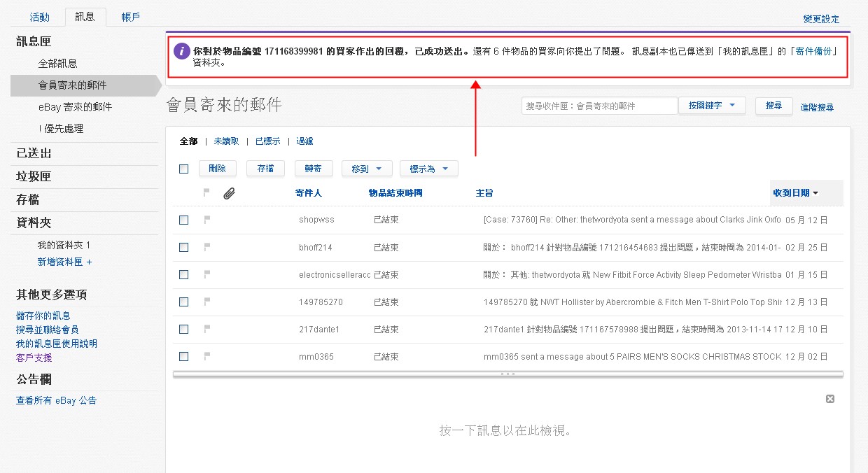The height and width of the screenshot is (473, 868).
Task: Open the 按關鍵字 search dropdown
Action: (x=711, y=105)
